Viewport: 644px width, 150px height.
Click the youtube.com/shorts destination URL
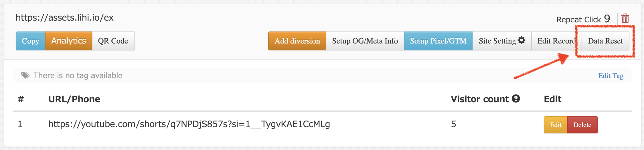189,124
